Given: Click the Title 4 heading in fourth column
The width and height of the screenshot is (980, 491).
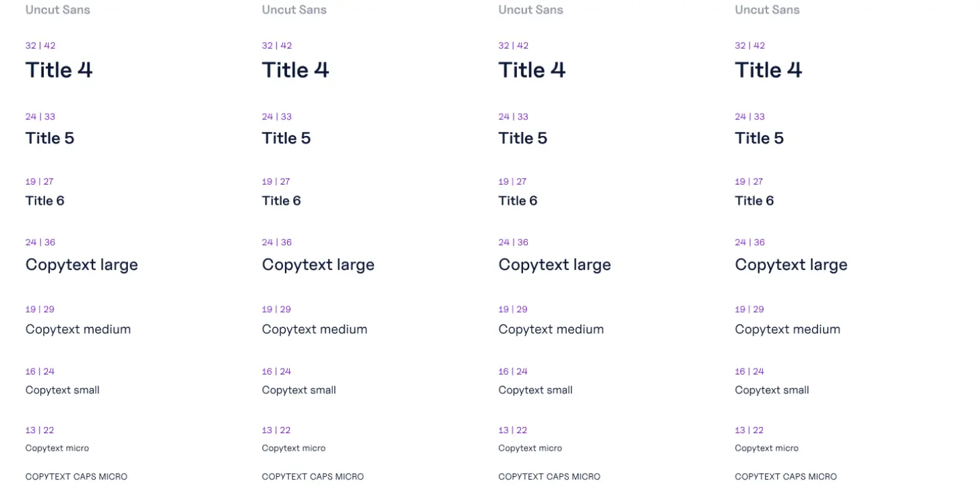Looking at the screenshot, I should (768, 70).
